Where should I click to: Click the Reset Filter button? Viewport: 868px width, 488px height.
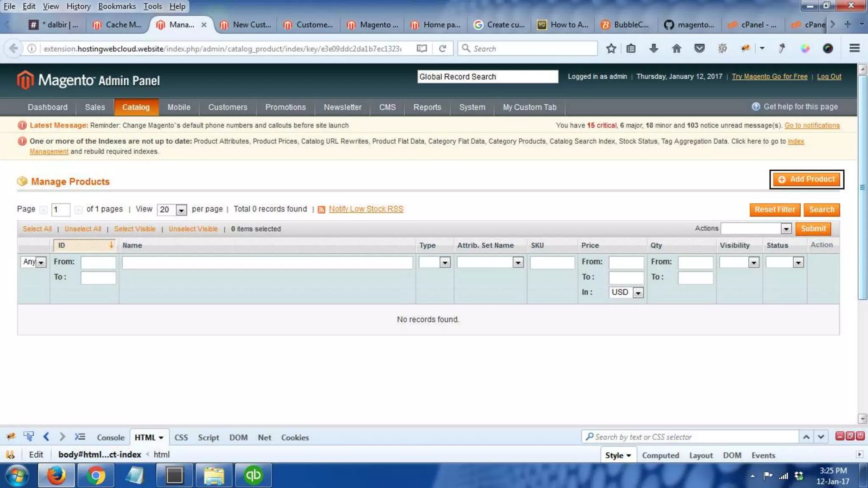(x=774, y=210)
